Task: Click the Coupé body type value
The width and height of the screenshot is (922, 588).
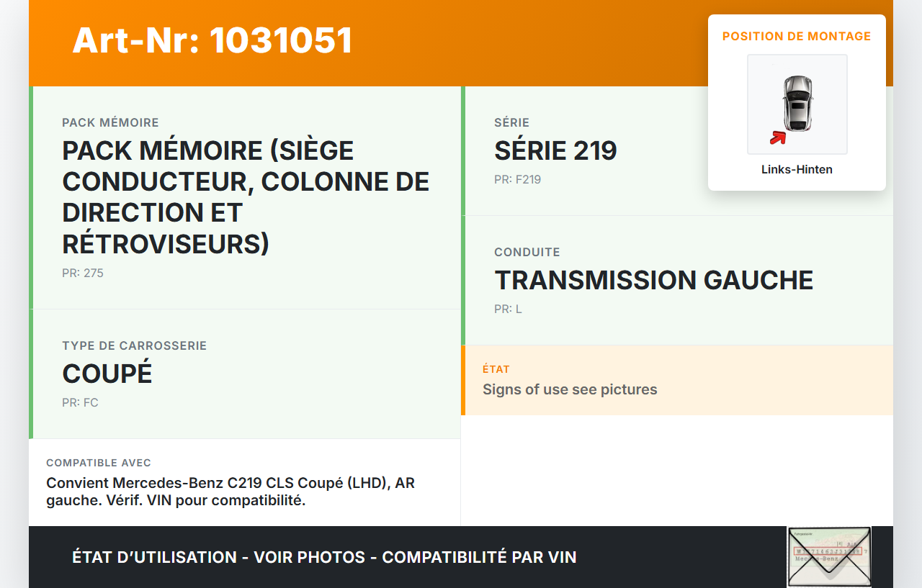Action: click(x=107, y=374)
